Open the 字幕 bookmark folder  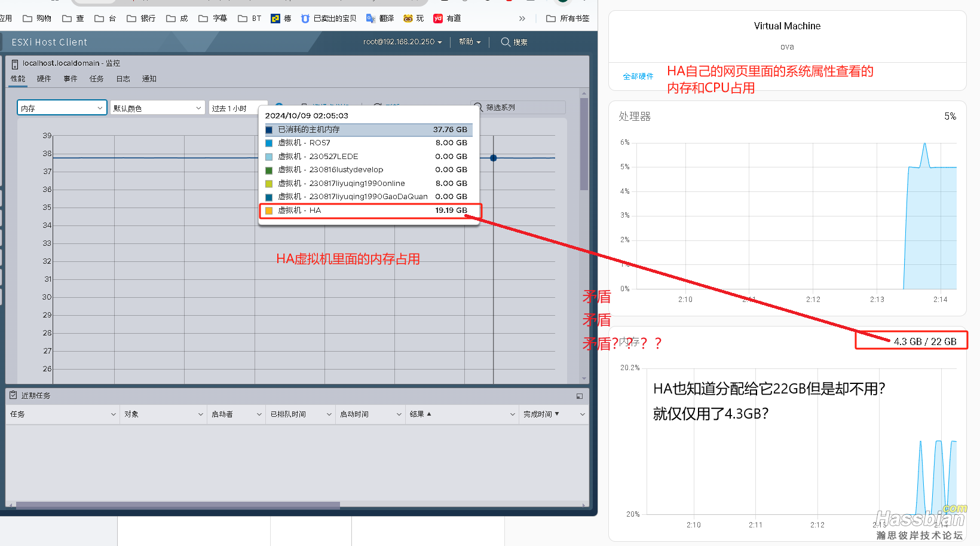coord(213,19)
